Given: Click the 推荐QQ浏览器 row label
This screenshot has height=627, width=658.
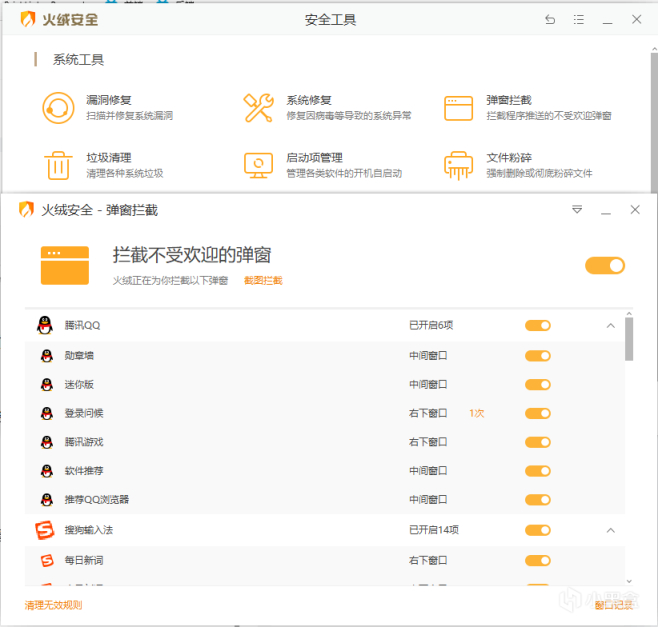Looking at the screenshot, I should pyautogui.click(x=97, y=499).
